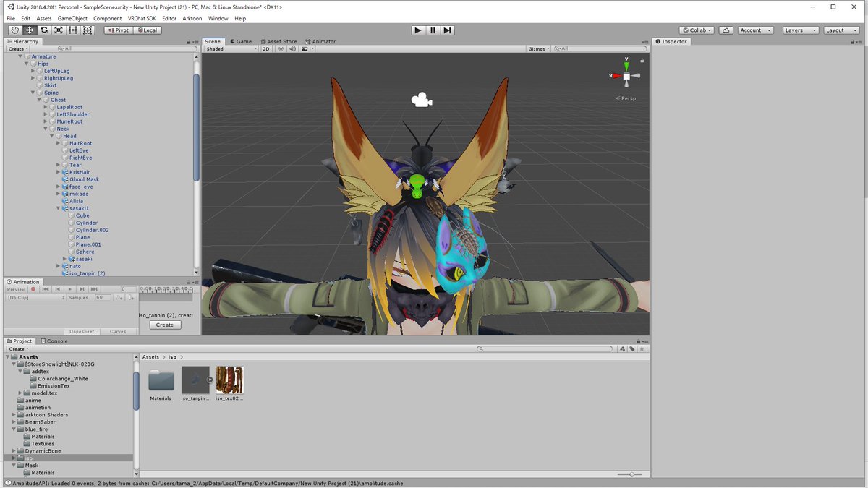Select the Rotate tool in toolbar

tap(44, 30)
